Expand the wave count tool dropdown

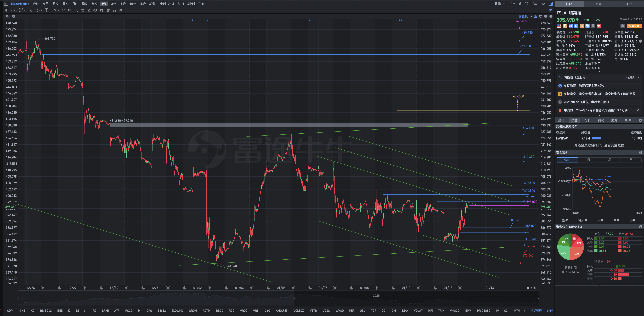[x=33, y=10]
